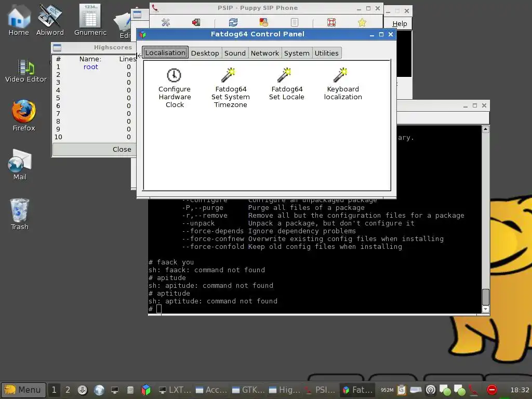532x399 pixels.
Task: Click the PSIP star favorites icon
Action: coord(362,22)
